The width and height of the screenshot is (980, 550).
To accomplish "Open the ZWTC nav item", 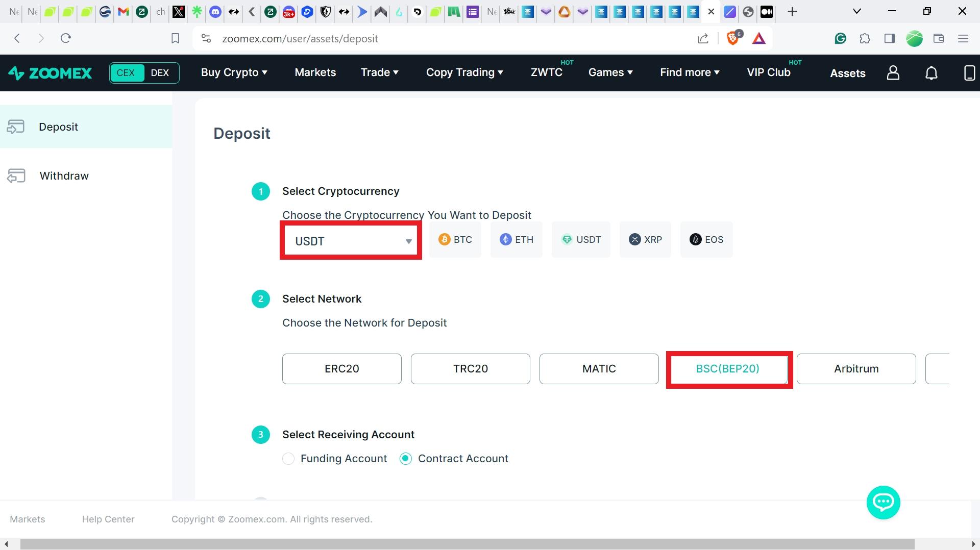I will (x=547, y=72).
